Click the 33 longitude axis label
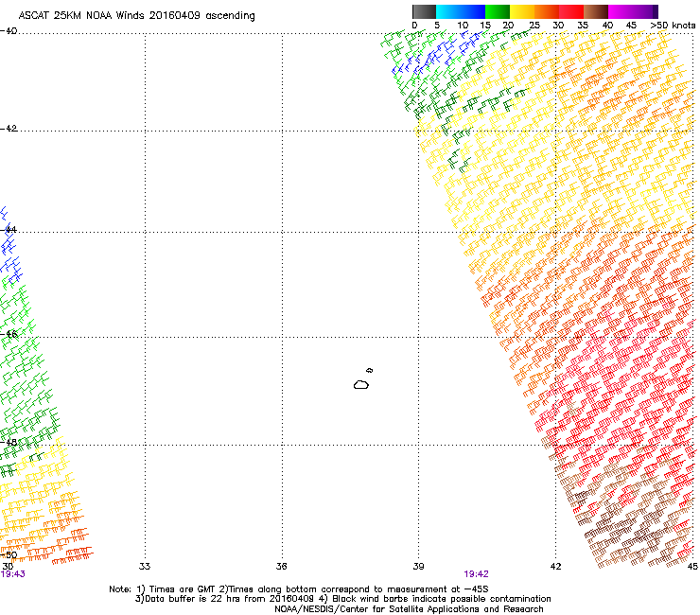Image resolution: width=700 pixels, height=615 pixels. click(145, 567)
